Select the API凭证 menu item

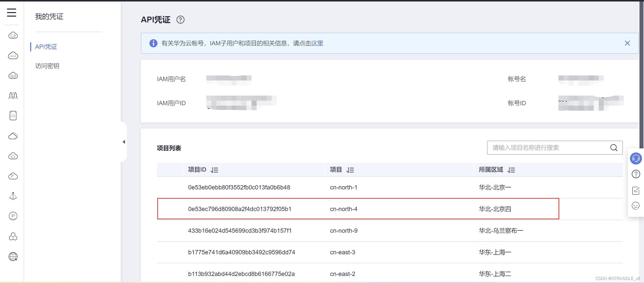point(46,47)
